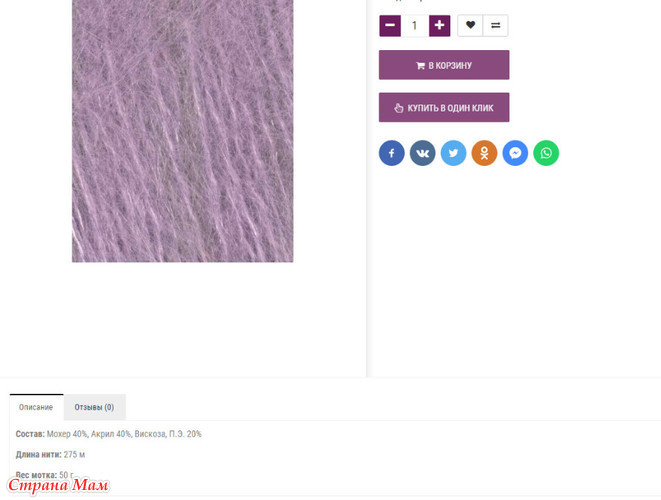This screenshot has height=500, width=661.
Task: Click the В КОРЗИНУ add to cart button
Action: click(x=444, y=65)
